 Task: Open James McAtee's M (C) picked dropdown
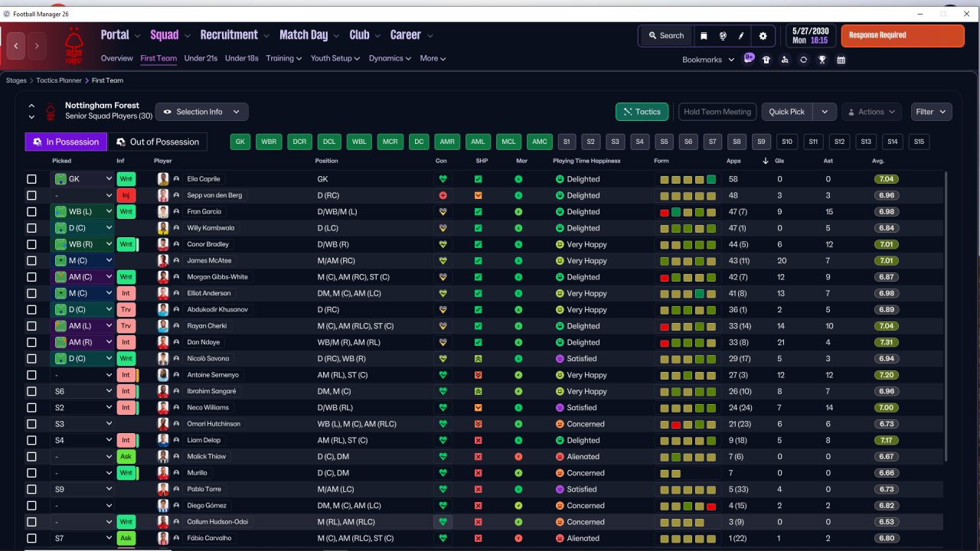pos(83,261)
